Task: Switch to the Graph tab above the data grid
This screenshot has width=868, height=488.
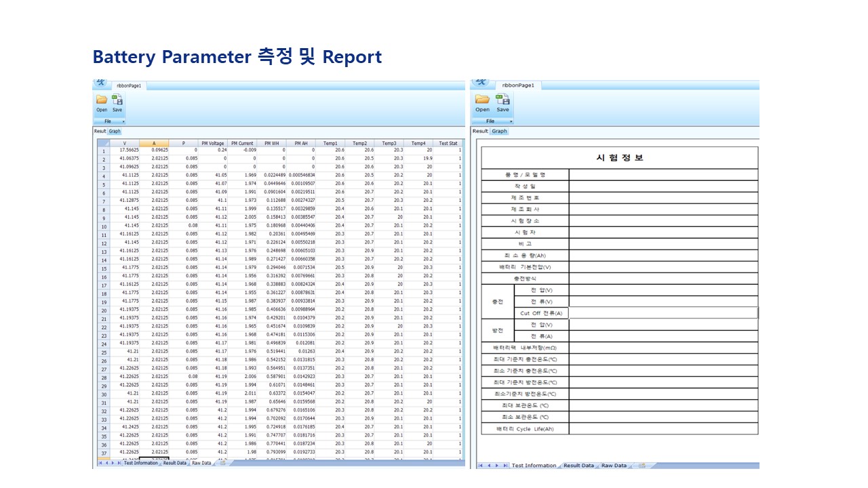Action: pyautogui.click(x=115, y=131)
